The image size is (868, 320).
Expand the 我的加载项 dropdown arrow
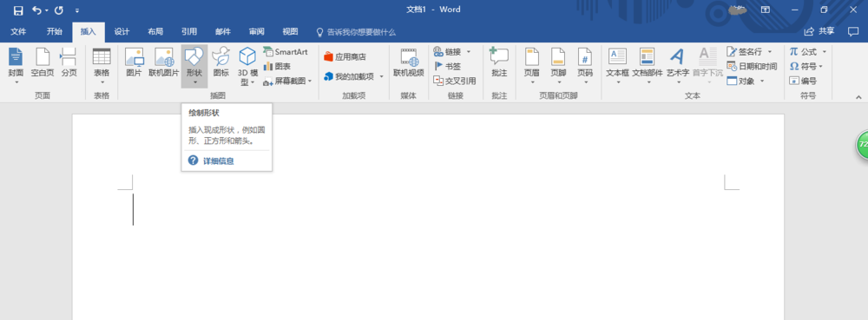click(381, 76)
